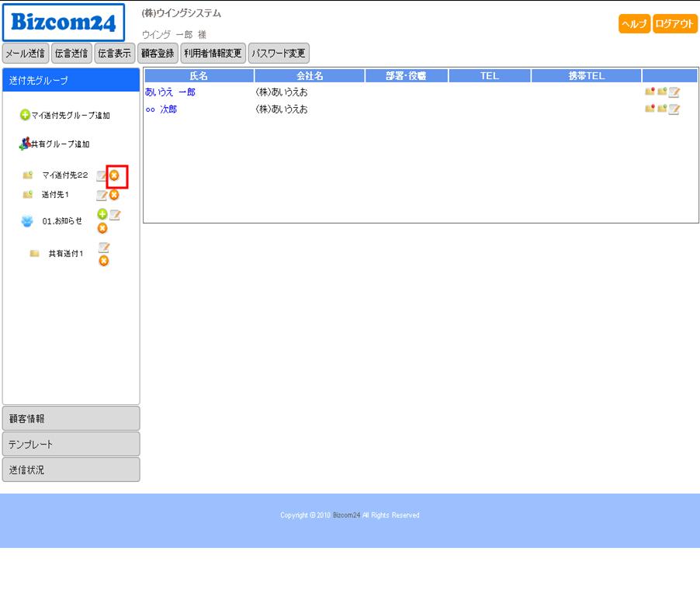The image size is (700, 596).
Task: Click the ログアウト button
Action: tap(674, 24)
